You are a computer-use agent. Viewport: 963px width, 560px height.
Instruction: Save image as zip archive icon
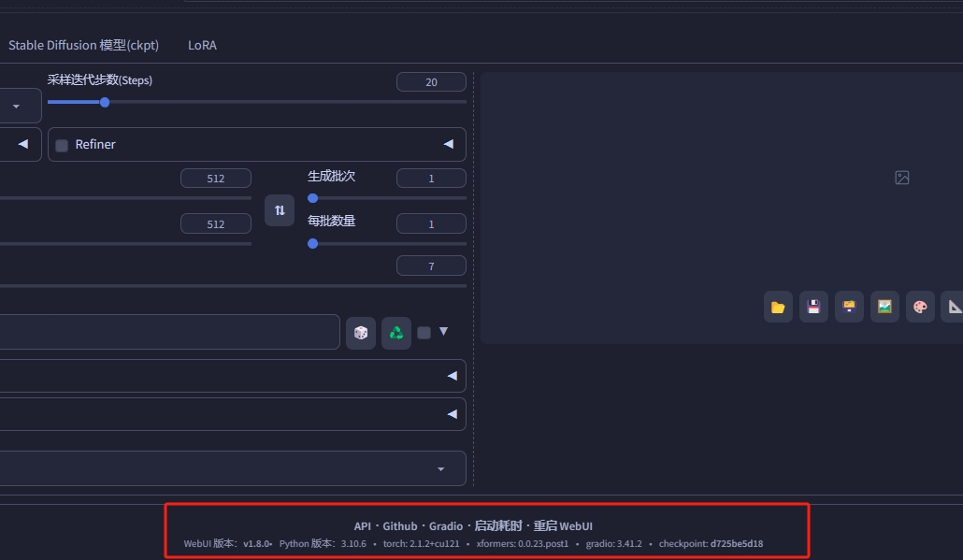pyautogui.click(x=849, y=306)
